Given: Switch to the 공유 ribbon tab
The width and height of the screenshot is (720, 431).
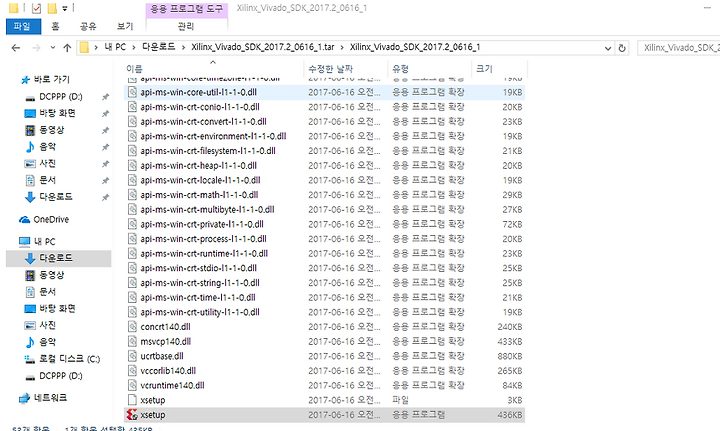Looking at the screenshot, I should coord(88,27).
